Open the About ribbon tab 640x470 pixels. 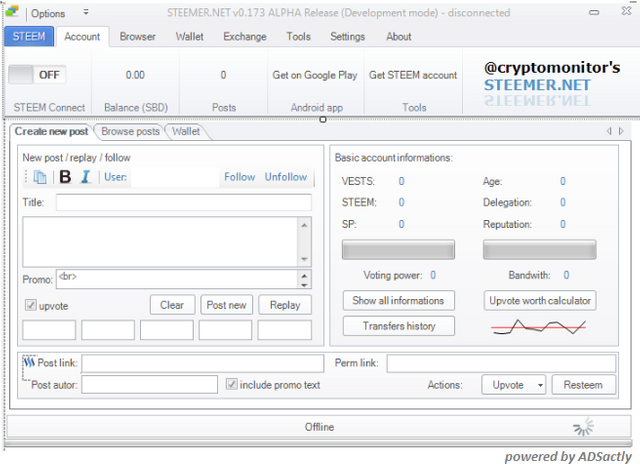click(x=399, y=37)
